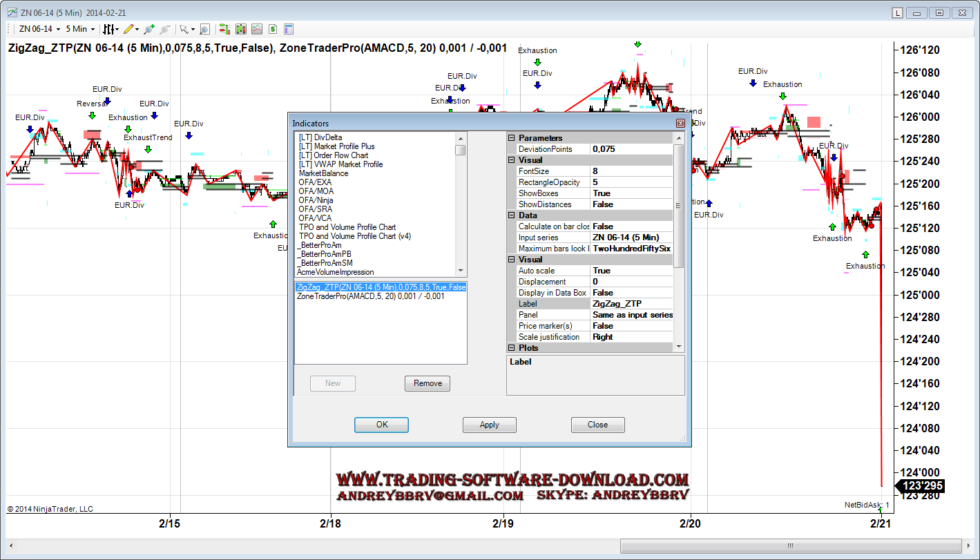Open the indicators chart icon
This screenshot has height=560, width=980.
coord(256,29)
